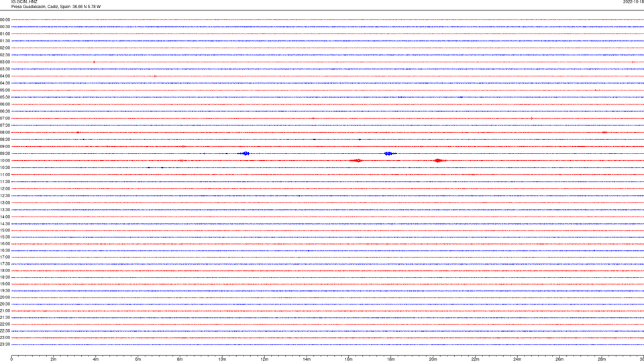Select the 12:30 trace label
Image resolution: width=644 pixels, height=362 pixels.
pos(5,196)
